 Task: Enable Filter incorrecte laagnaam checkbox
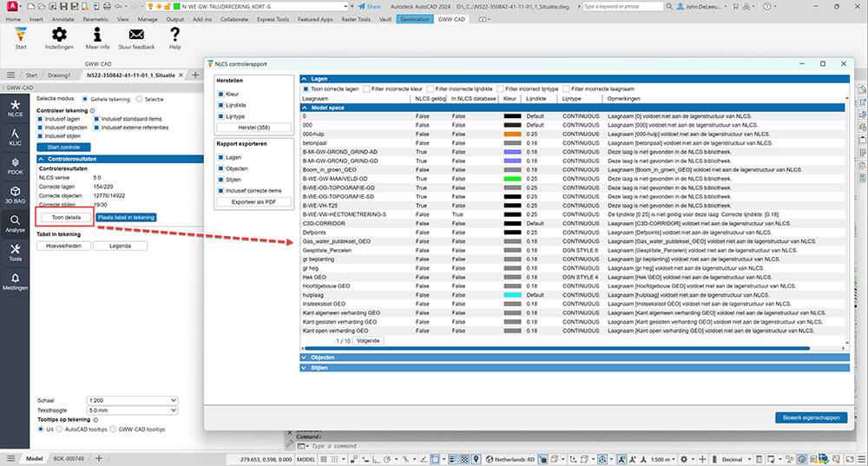point(566,89)
